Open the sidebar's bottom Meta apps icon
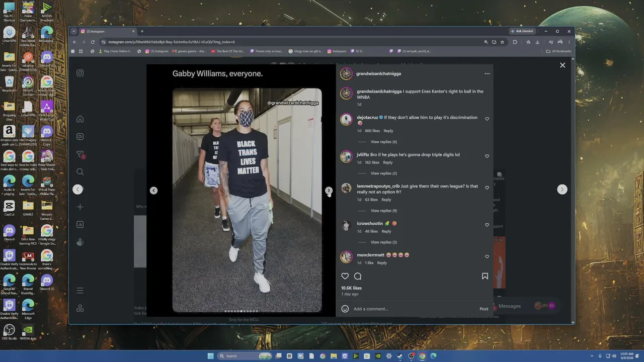The height and width of the screenshot is (362, 644). (x=80, y=308)
